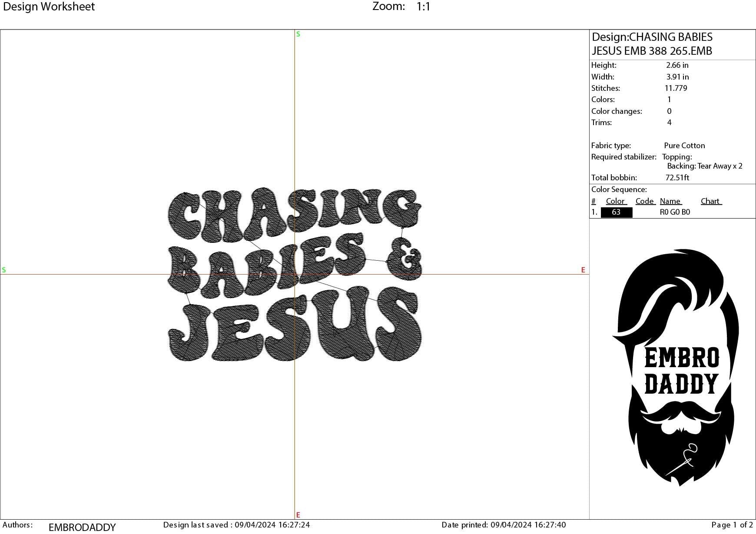This screenshot has height=534, width=756.
Task: Click the Chart column header
Action: tap(711, 201)
